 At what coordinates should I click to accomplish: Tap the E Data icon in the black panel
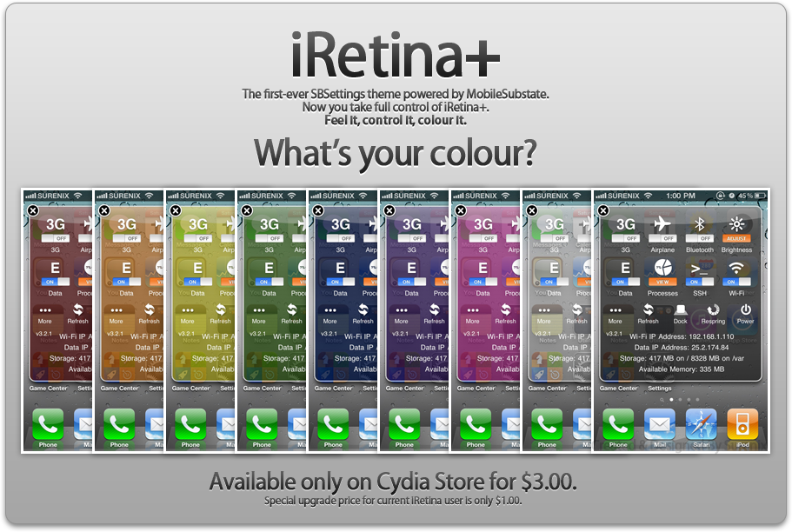[625, 268]
